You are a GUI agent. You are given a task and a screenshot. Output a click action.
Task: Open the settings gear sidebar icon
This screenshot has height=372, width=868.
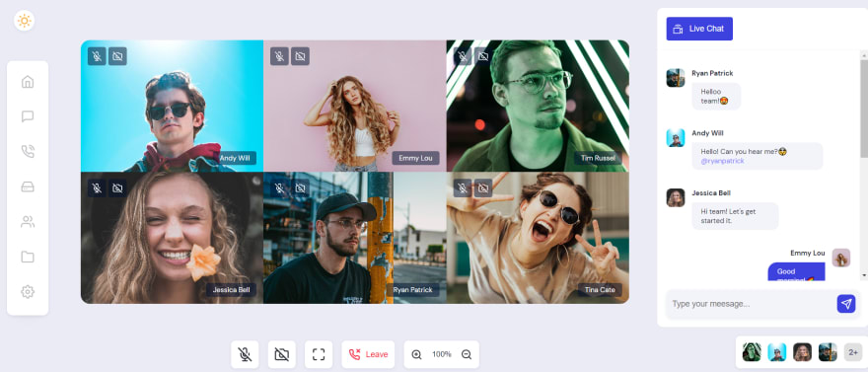pyautogui.click(x=28, y=292)
